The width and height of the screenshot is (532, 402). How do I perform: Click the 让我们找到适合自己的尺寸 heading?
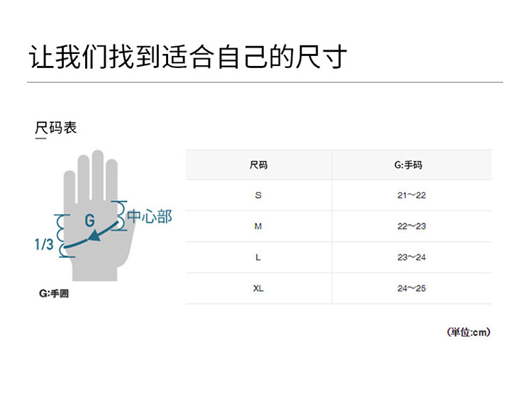coord(188,56)
